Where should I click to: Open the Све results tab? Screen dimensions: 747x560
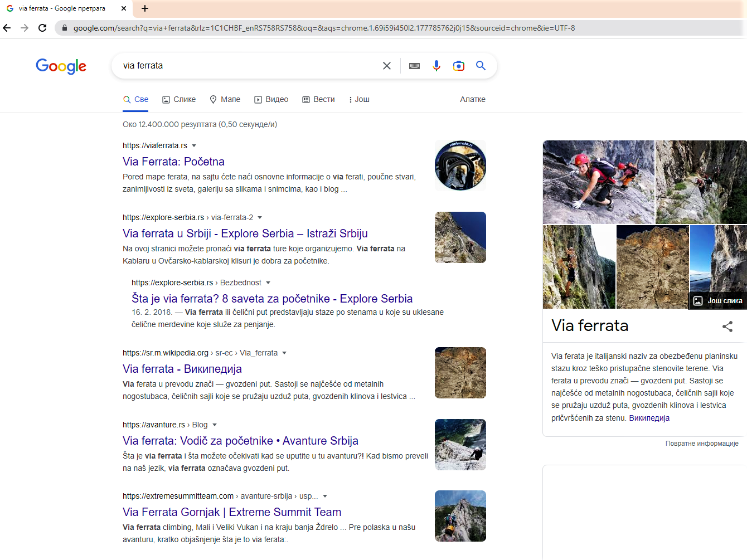pos(135,99)
